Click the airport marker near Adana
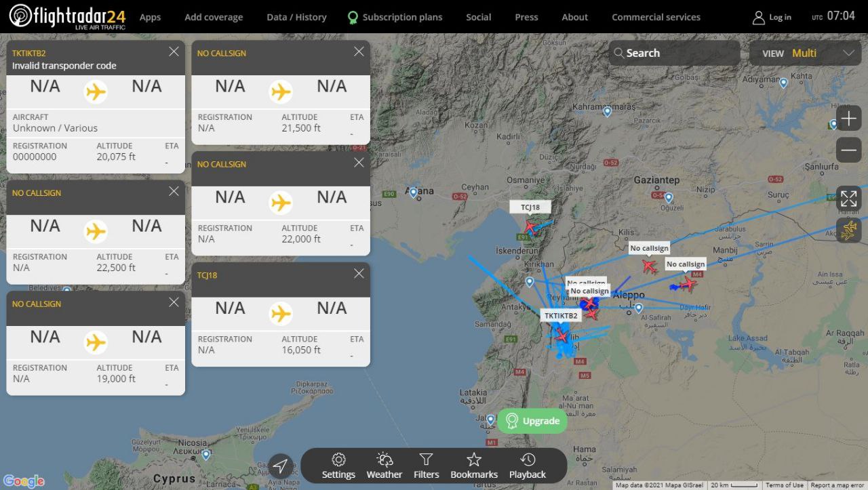Image resolution: width=868 pixels, height=490 pixels. tap(414, 192)
